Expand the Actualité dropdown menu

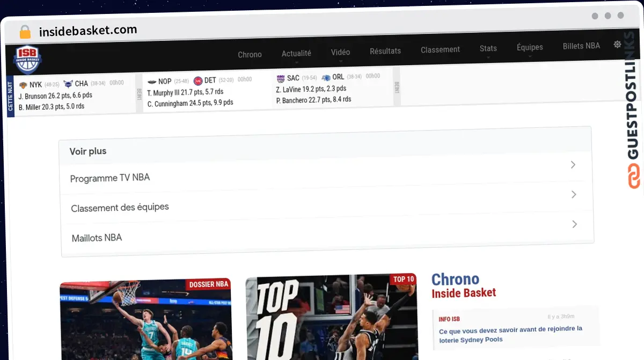coord(296,53)
